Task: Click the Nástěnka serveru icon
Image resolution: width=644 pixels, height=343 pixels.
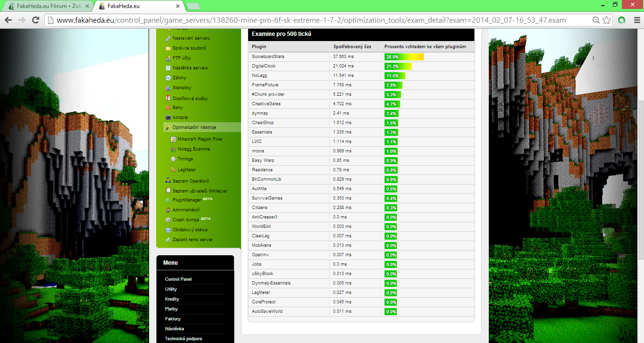Action: click(168, 68)
